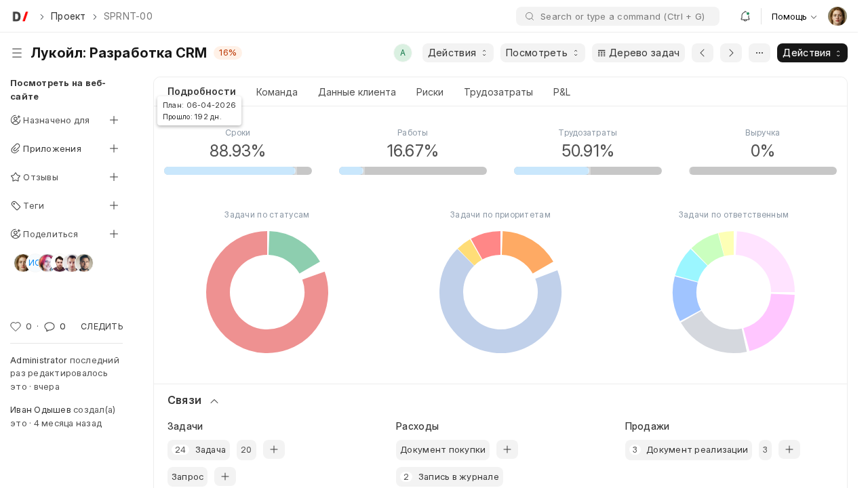Screen dimensions: 868x488
Task: Click the 20 count badge beside Задача
Action: 246,449
